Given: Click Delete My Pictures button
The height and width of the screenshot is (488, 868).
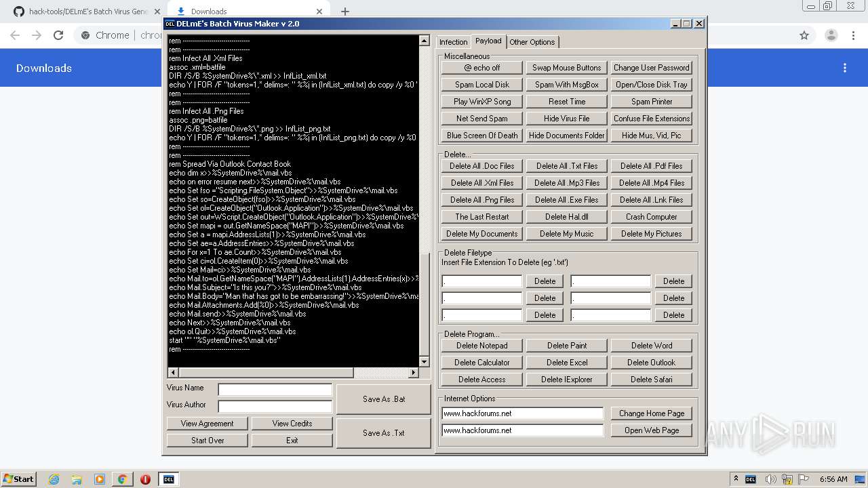Looking at the screenshot, I should pos(652,234).
